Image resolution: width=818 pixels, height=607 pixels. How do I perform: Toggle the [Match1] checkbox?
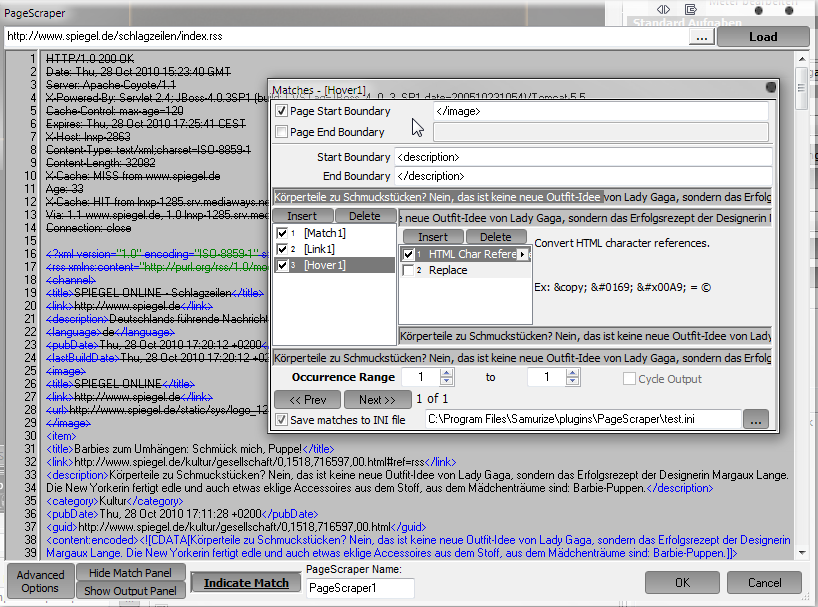click(x=282, y=233)
